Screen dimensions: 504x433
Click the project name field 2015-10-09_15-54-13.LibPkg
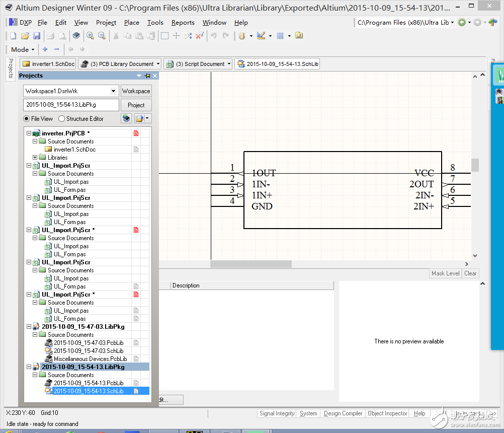[71, 105]
